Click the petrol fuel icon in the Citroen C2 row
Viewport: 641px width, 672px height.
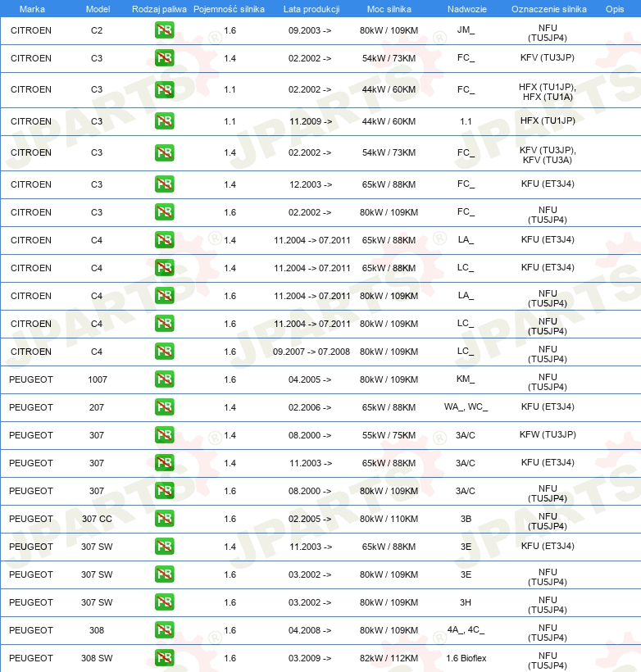coord(164,30)
